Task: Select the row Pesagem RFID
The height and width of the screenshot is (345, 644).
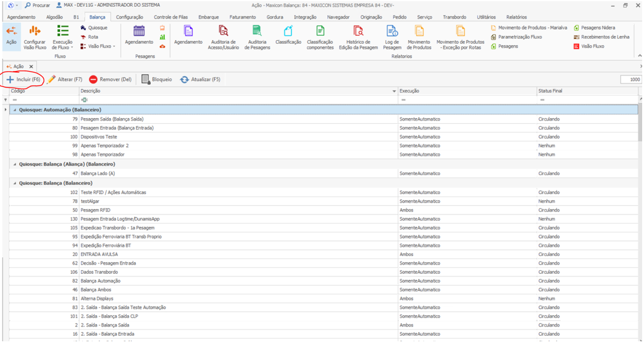Action: (x=323, y=210)
